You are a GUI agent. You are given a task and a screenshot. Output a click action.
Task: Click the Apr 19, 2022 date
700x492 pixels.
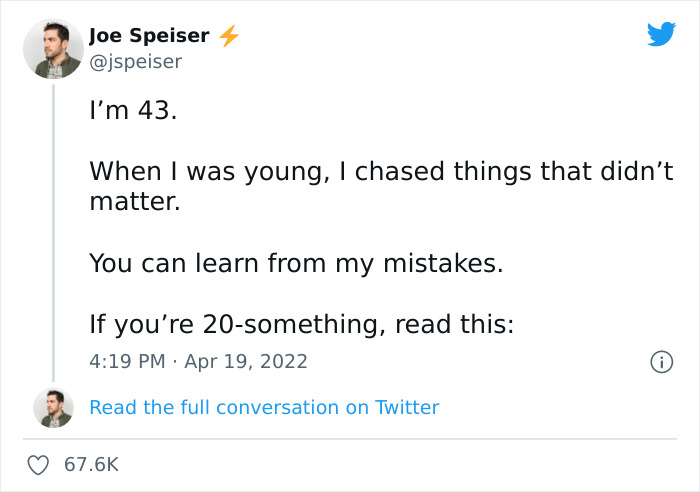246,361
